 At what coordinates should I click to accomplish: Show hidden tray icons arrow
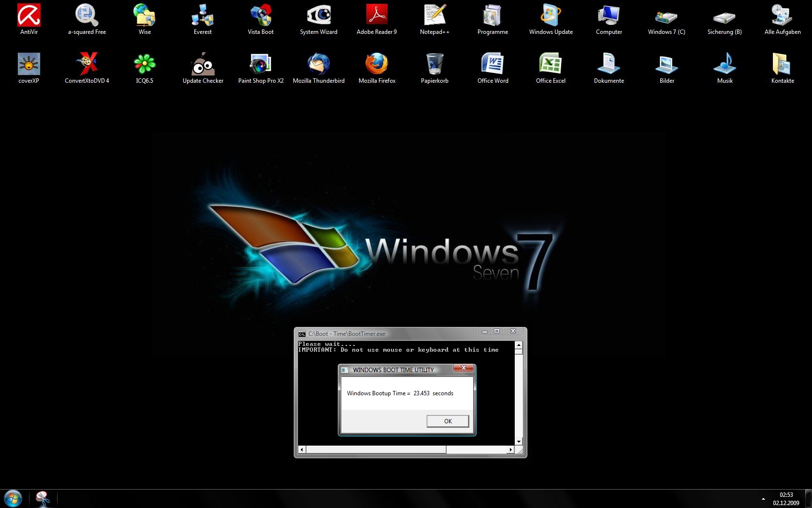(763, 499)
